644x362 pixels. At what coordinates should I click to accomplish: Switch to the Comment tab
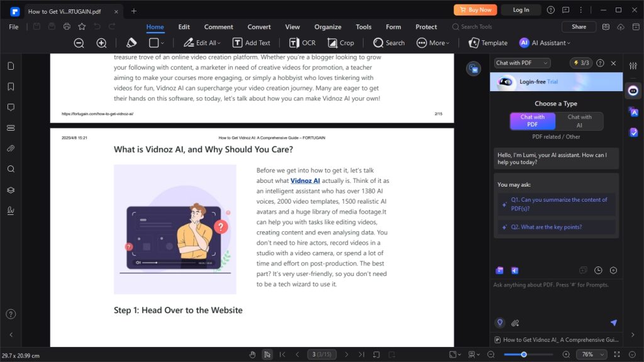tap(218, 26)
